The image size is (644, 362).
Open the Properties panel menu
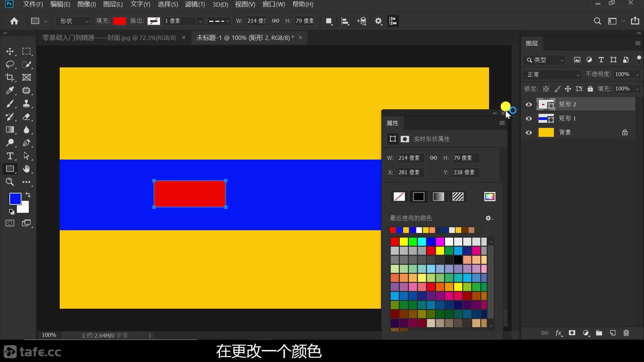502,123
